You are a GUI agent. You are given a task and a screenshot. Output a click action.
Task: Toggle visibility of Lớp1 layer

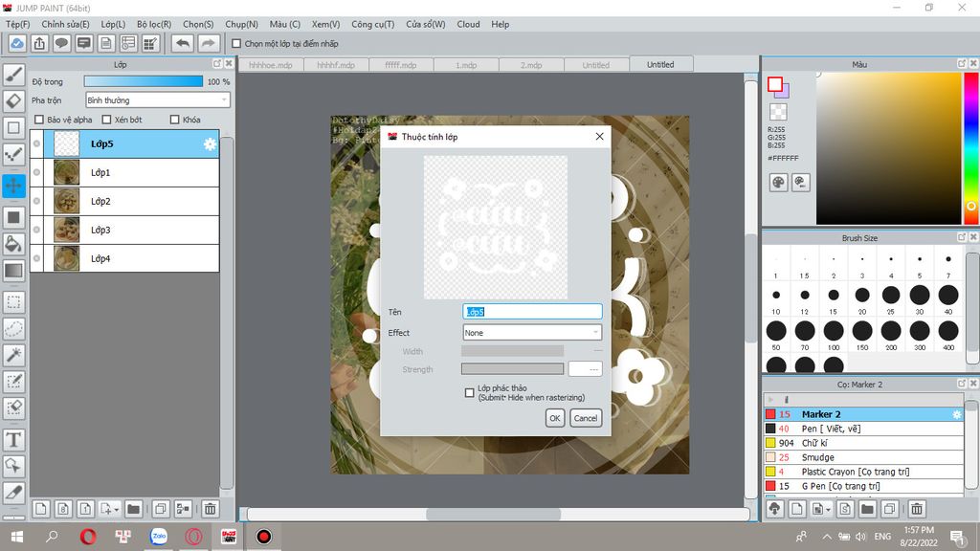[37, 172]
